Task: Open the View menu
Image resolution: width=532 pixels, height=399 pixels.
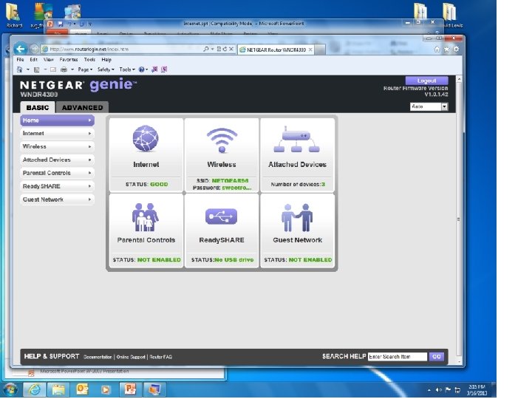Action: (49, 59)
